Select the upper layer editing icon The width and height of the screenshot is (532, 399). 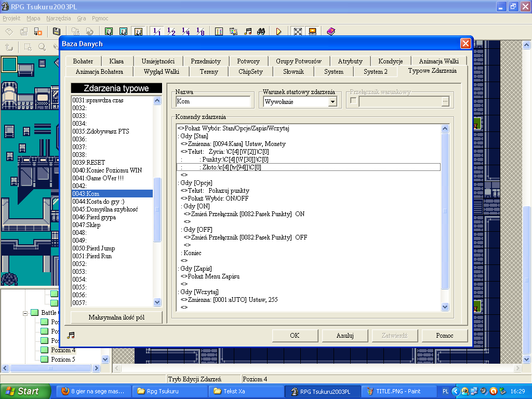[x=124, y=32]
